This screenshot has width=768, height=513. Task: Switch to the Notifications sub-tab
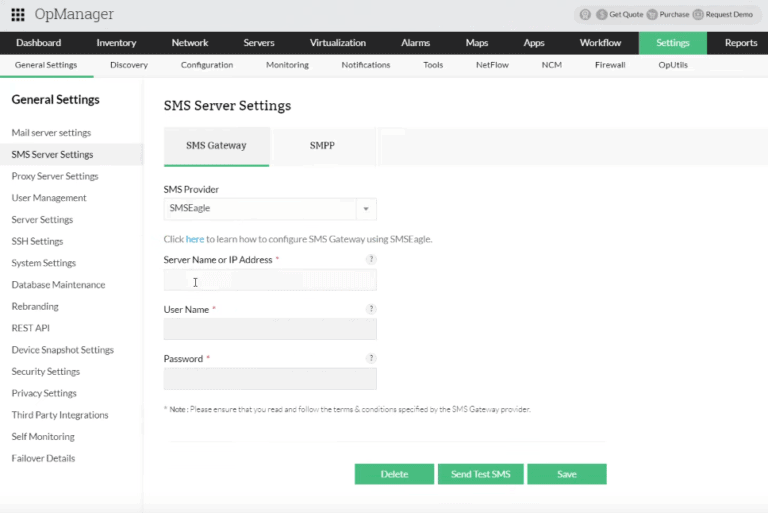(365, 65)
